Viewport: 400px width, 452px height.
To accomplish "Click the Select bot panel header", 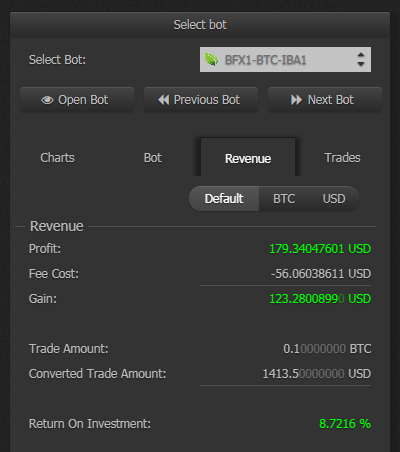I will click(200, 25).
